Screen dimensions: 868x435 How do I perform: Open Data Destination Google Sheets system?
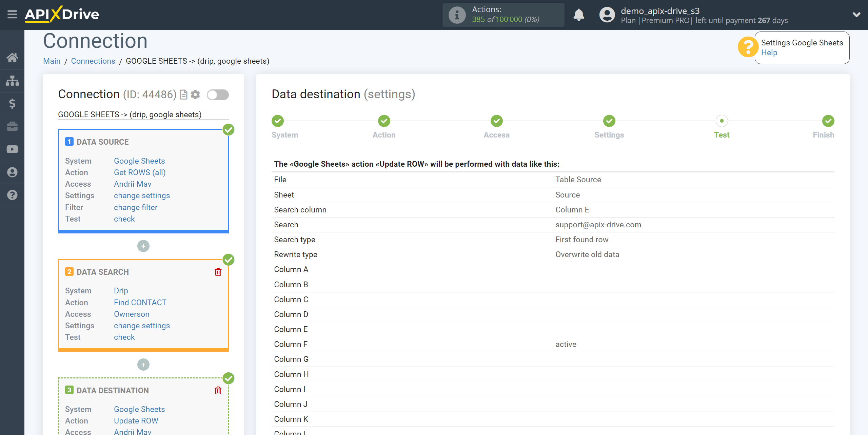click(x=139, y=409)
